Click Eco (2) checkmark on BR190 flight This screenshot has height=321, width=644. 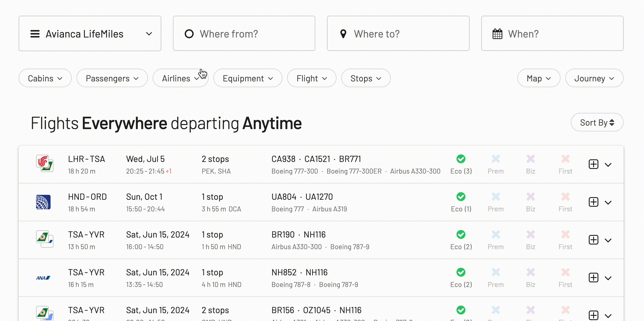click(x=461, y=234)
